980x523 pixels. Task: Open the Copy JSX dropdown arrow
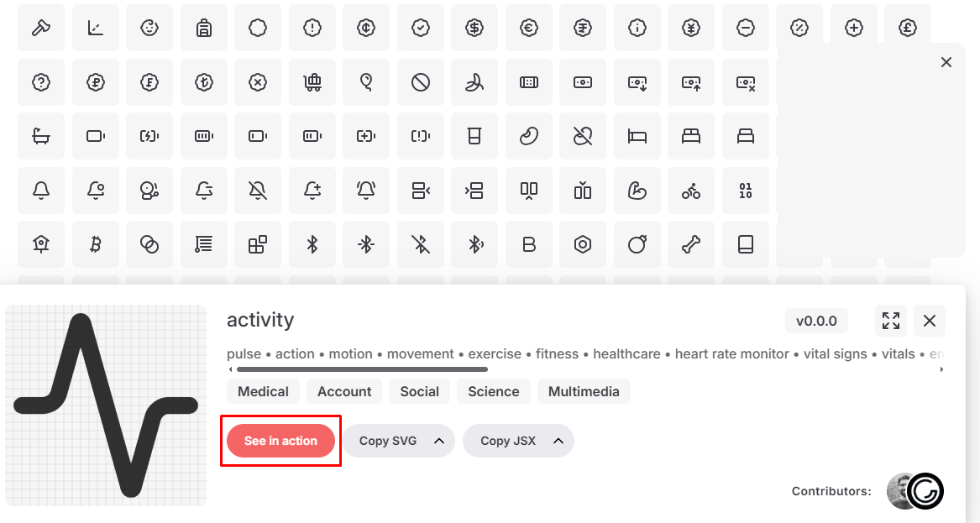[x=558, y=441]
